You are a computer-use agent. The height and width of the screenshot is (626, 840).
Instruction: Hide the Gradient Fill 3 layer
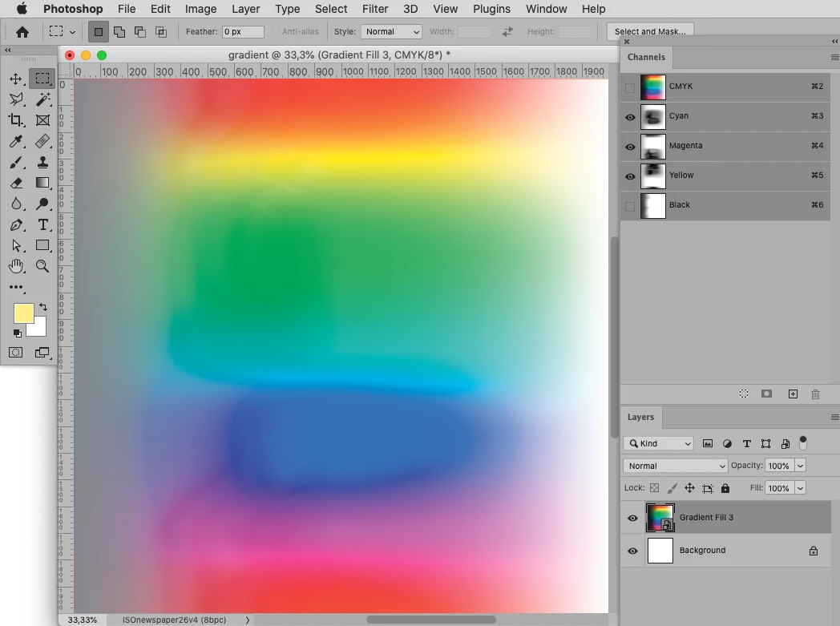632,518
